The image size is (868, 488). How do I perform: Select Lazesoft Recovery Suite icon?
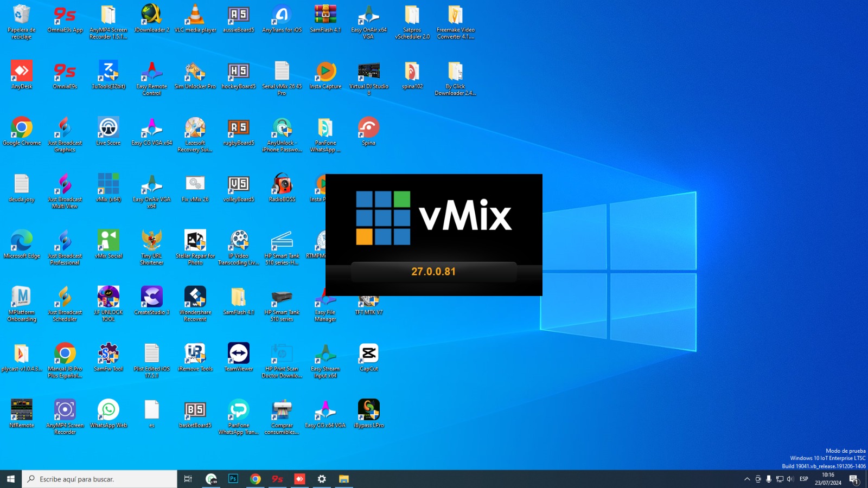[195, 134]
